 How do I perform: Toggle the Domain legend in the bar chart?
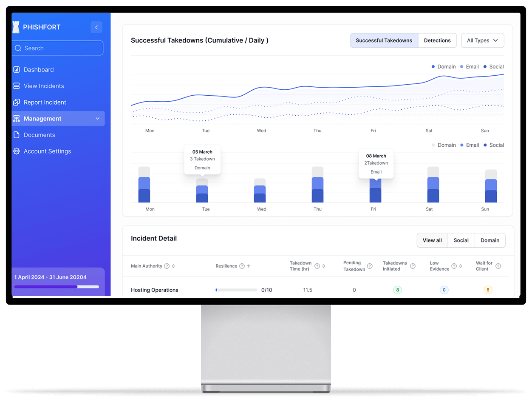[444, 145]
